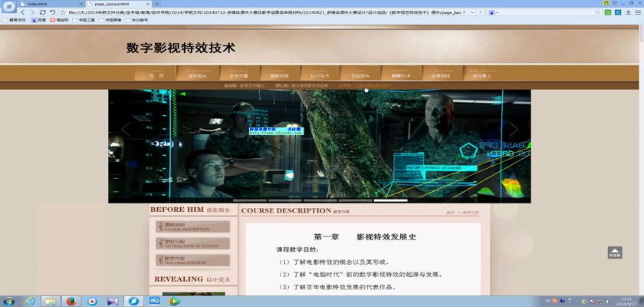The image size is (644, 307).
Task: Open the 书签菜单 bookmark folder
Action: coord(110,20)
